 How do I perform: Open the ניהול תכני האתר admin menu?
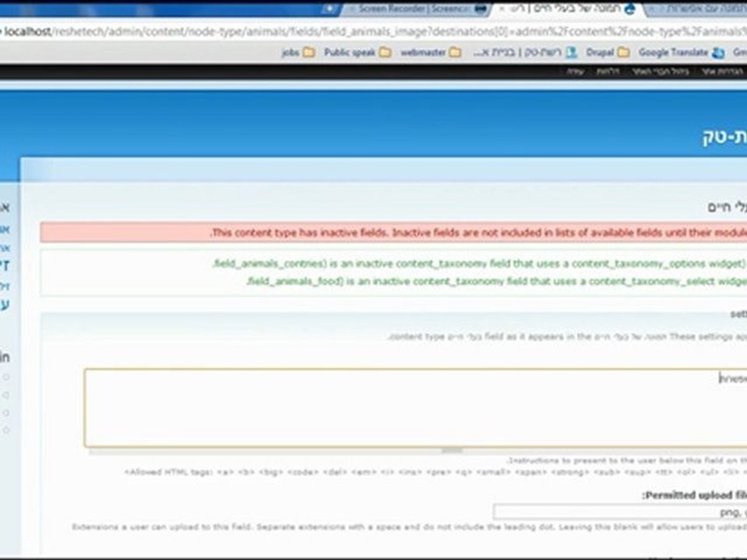pyautogui.click(x=661, y=72)
